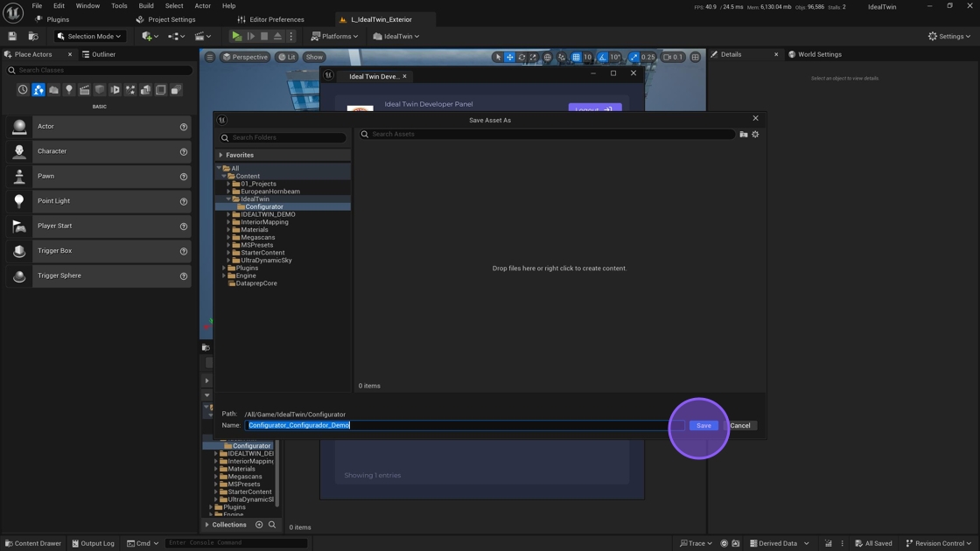Open the Settings dropdown in the main toolbar
The image size is (980, 551).
948,36
